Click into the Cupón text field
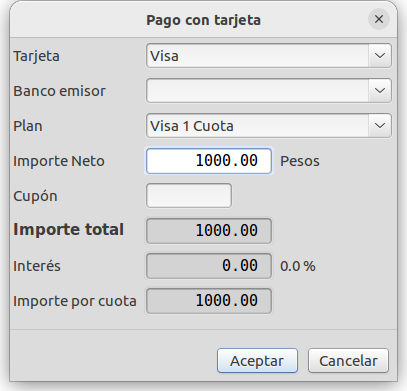This screenshot has width=407, height=391. click(x=189, y=196)
